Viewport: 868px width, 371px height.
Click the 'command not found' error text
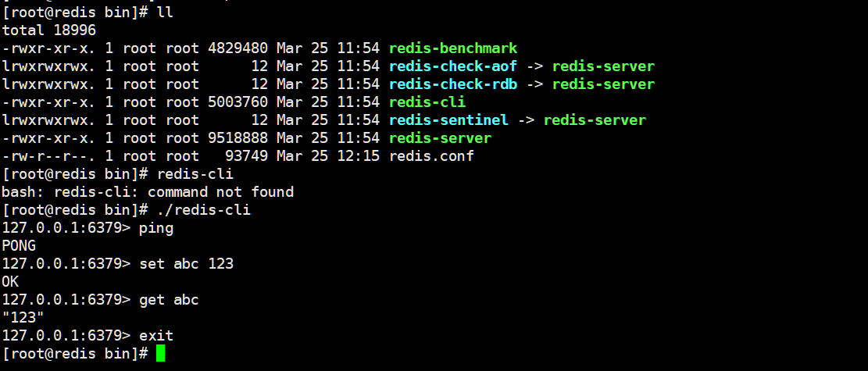220,192
